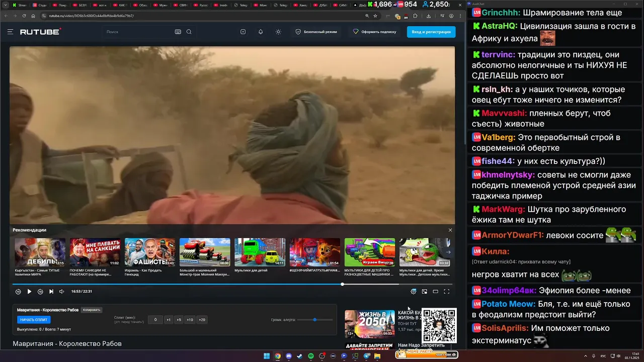
Task: Open the on-screen keyboard icon in search
Action: click(x=178, y=32)
